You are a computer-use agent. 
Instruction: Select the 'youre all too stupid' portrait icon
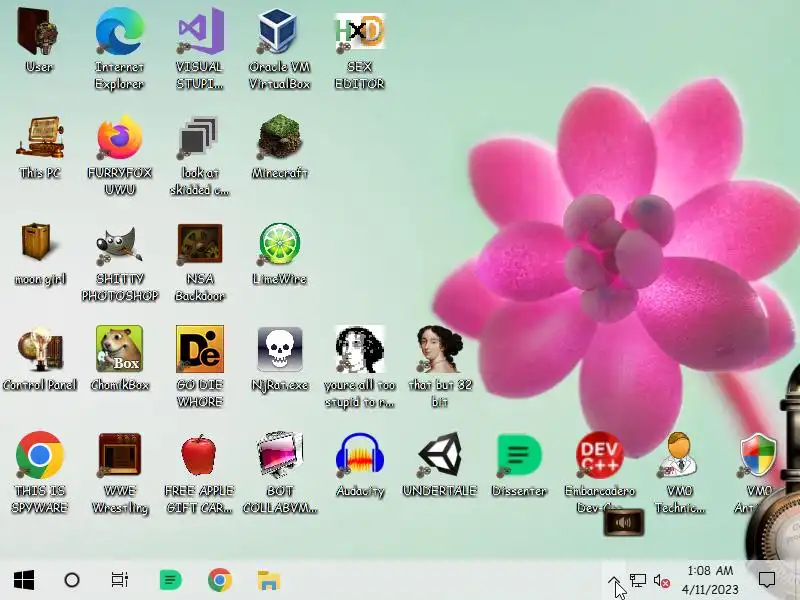point(360,349)
